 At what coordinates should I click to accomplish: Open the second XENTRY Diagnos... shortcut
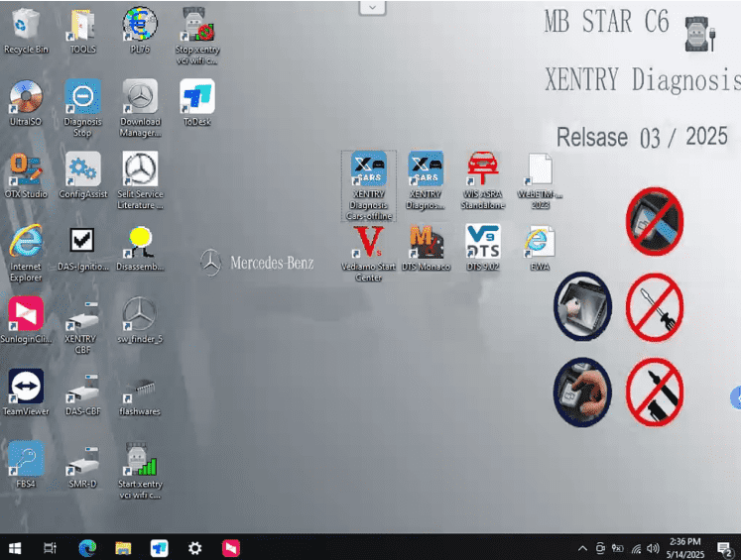pos(426,180)
